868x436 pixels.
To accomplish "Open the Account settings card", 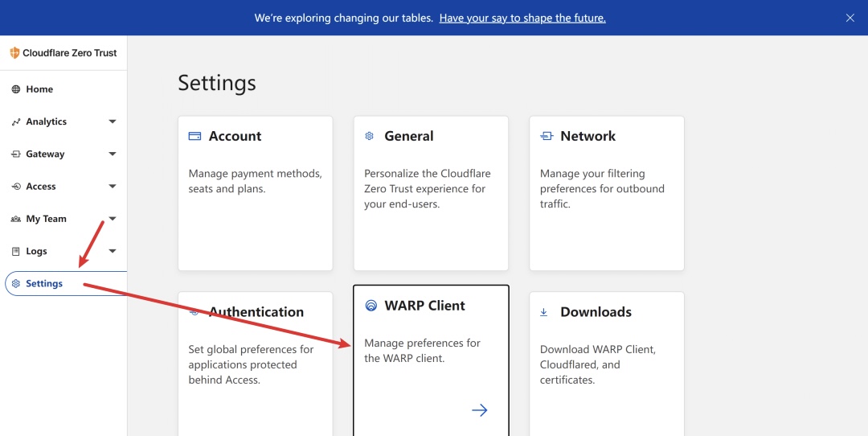I will pyautogui.click(x=256, y=193).
